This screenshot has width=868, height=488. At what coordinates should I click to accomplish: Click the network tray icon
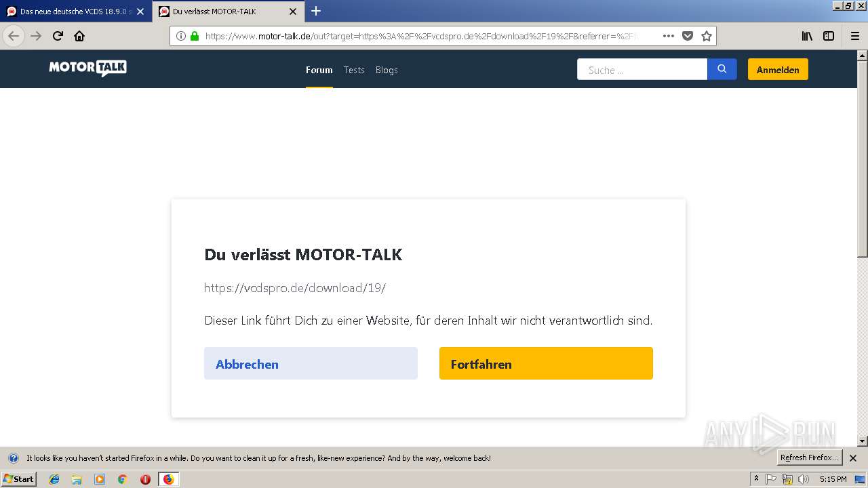click(x=787, y=479)
